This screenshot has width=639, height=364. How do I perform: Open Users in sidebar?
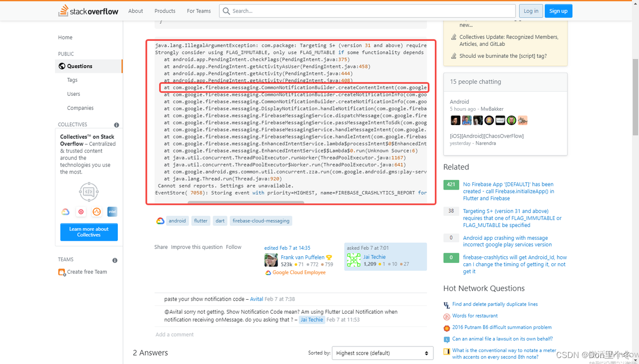click(x=73, y=94)
